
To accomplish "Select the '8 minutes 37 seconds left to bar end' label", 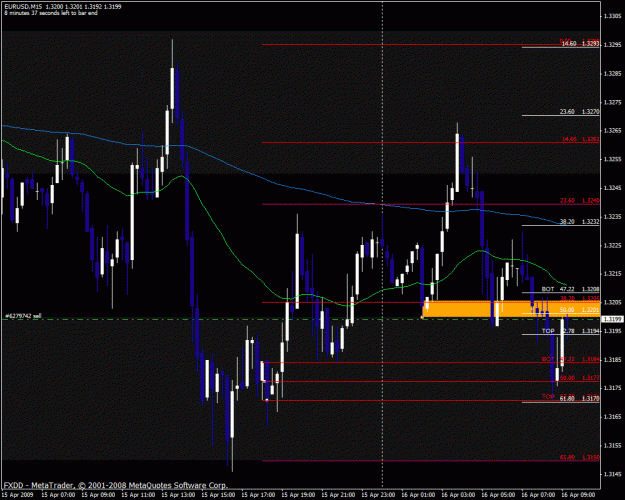I will [x=51, y=13].
